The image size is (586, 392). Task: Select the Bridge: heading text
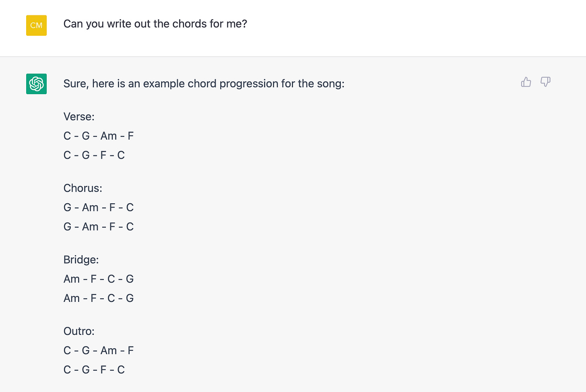coord(81,260)
